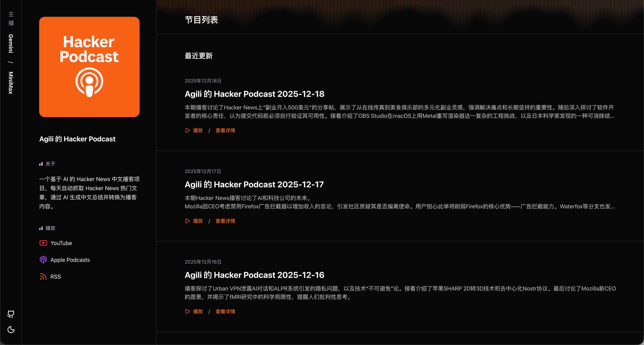The image size is (644, 345).
Task: Click the Apple Podcasts icon
Action: (43, 260)
